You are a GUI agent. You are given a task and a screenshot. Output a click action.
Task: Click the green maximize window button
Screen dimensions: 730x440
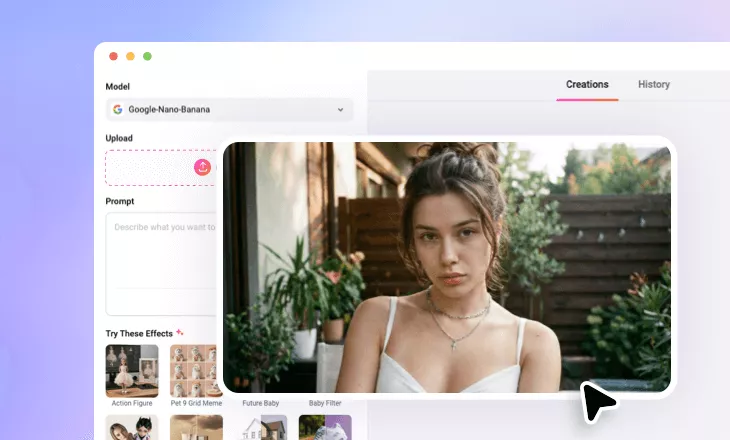pyautogui.click(x=147, y=56)
